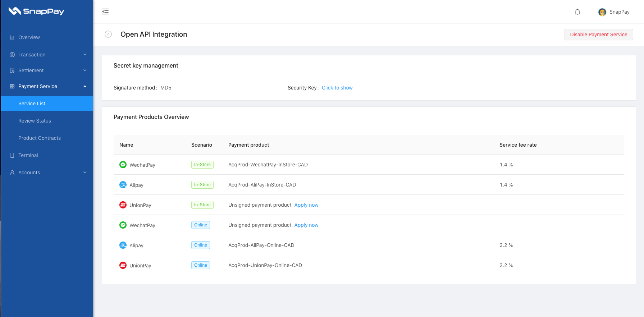Open the SnapPay username in the header
The width and height of the screenshot is (644, 317).
(x=619, y=12)
